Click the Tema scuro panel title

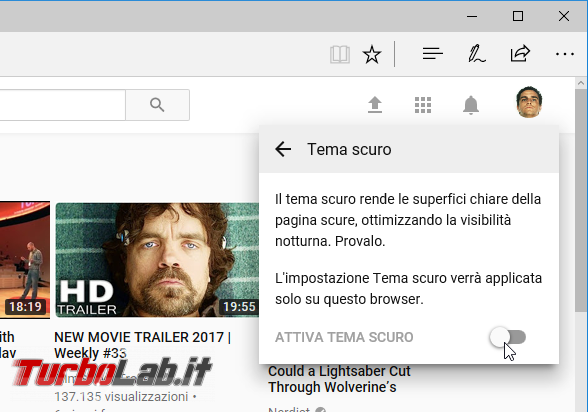click(x=349, y=150)
